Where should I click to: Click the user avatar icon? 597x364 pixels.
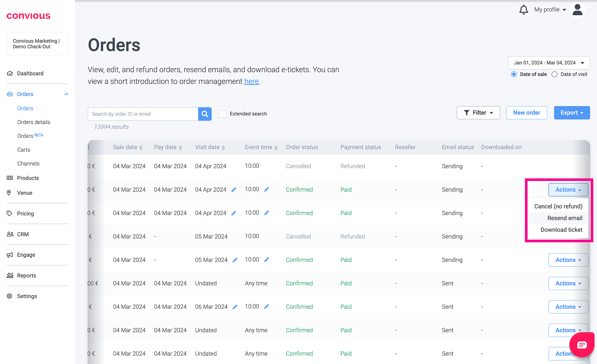tap(577, 10)
